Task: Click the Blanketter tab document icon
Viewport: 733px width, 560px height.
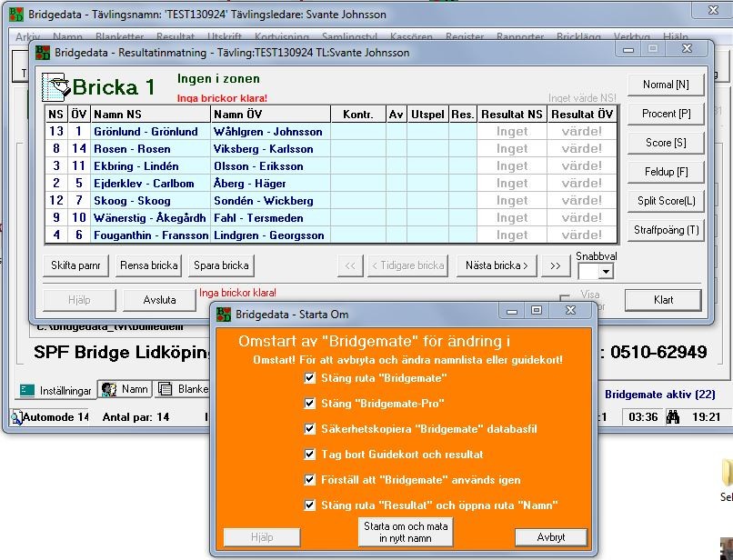Action: click(x=165, y=389)
